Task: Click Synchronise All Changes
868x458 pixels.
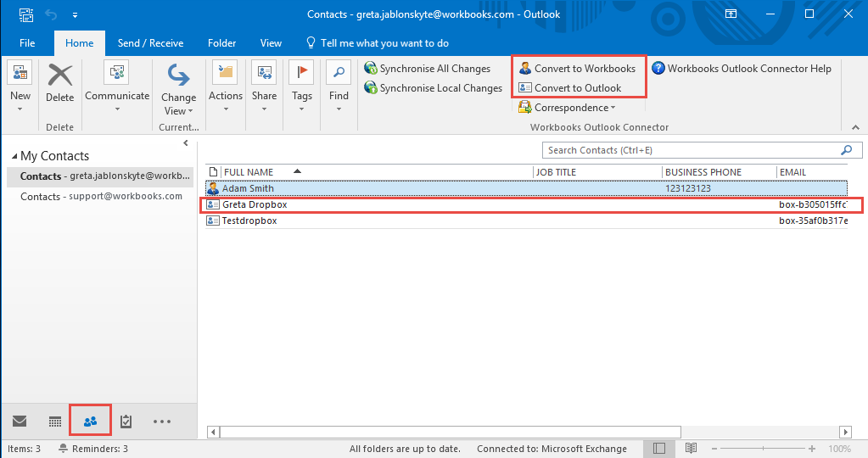Action: 428,69
